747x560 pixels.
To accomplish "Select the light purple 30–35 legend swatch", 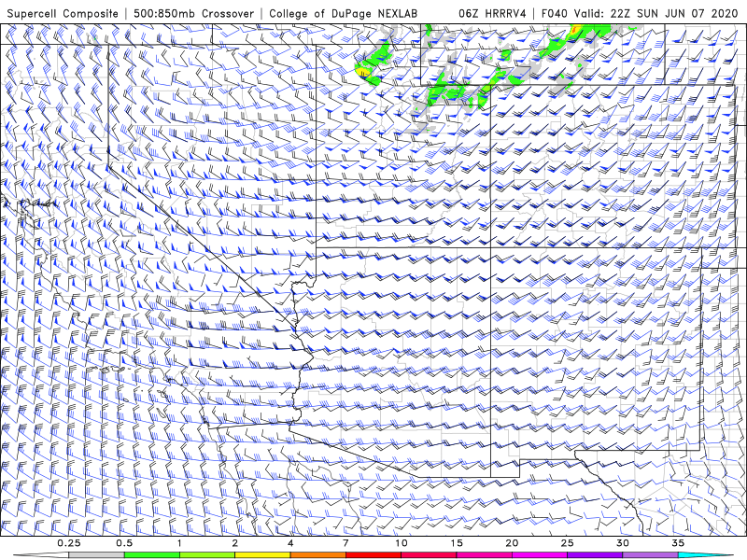I will tap(650, 555).
